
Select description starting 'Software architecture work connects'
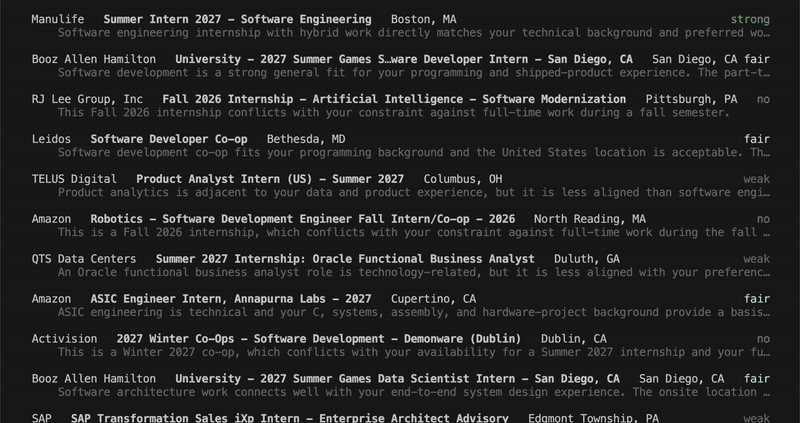point(414,392)
